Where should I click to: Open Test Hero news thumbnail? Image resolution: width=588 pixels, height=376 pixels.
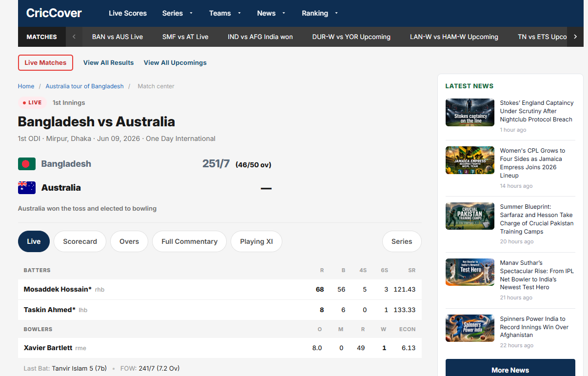click(x=470, y=272)
